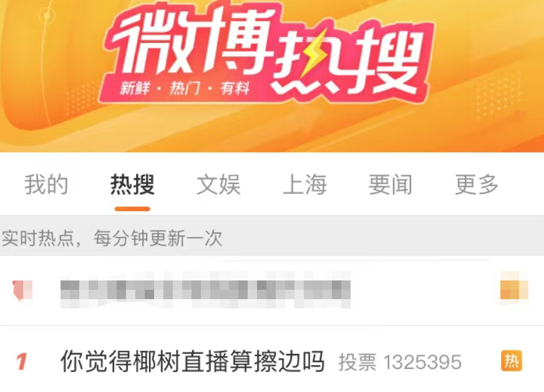Click the 投票 1325395 vote count
Screen dimensions: 544x392
click(x=400, y=363)
